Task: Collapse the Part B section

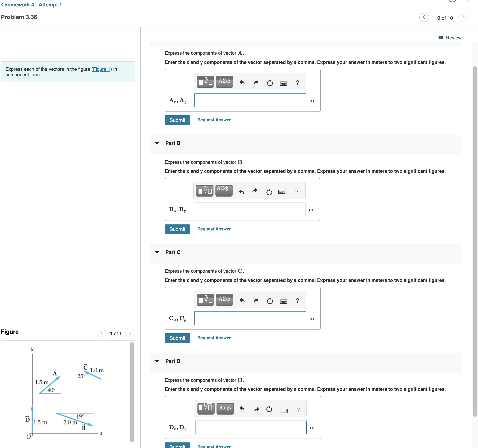Action: (x=157, y=143)
